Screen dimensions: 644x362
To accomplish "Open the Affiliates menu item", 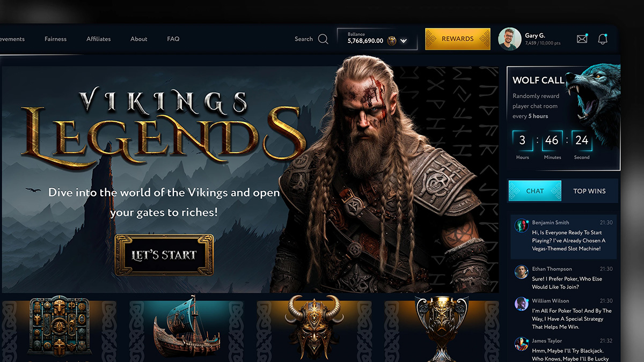I will [99, 39].
